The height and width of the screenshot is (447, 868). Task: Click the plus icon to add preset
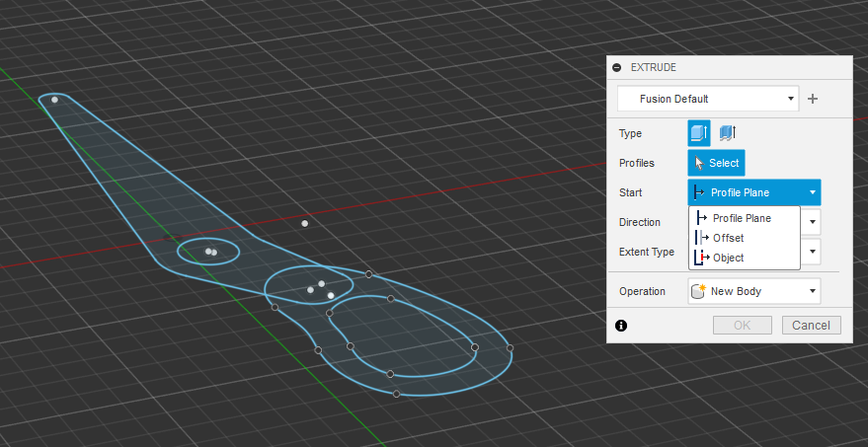[x=813, y=99]
